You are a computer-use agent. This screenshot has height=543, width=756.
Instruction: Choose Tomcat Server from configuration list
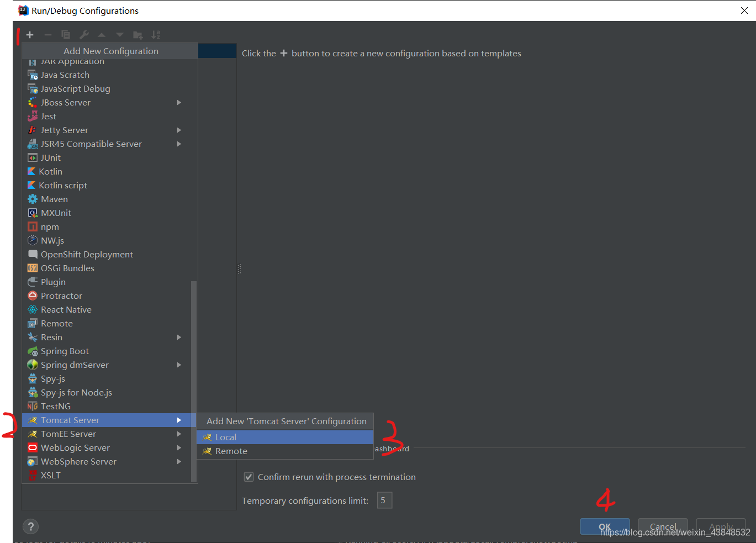coord(109,420)
